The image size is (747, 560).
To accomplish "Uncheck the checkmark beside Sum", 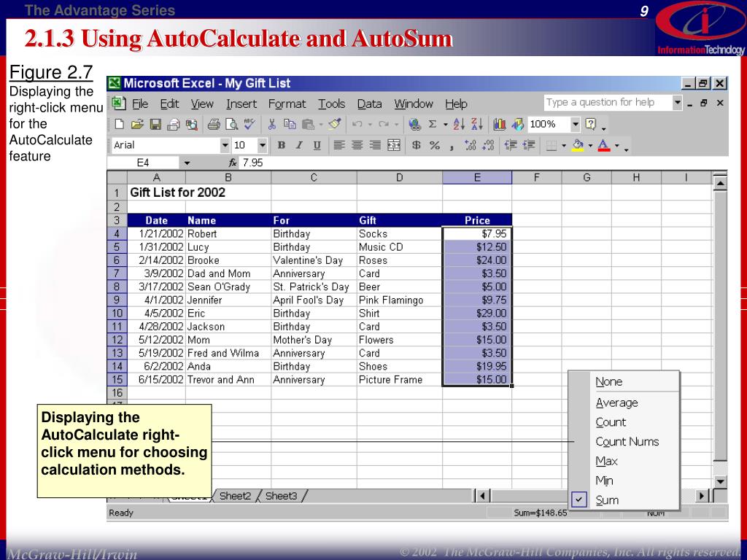I will 578,500.
